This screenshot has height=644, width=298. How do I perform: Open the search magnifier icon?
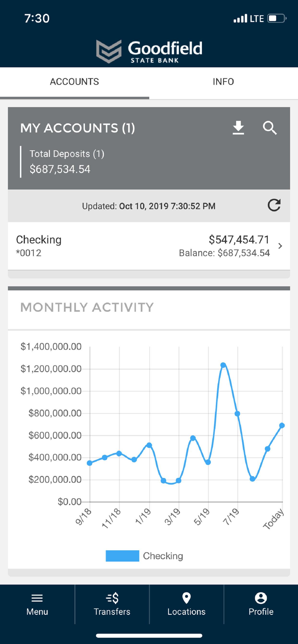(x=270, y=128)
